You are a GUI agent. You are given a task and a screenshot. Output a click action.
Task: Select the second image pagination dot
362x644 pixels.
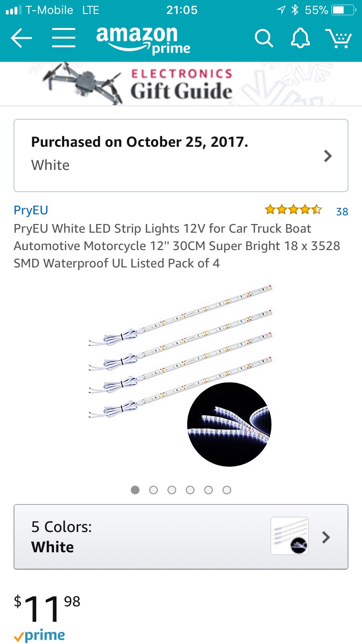click(153, 490)
